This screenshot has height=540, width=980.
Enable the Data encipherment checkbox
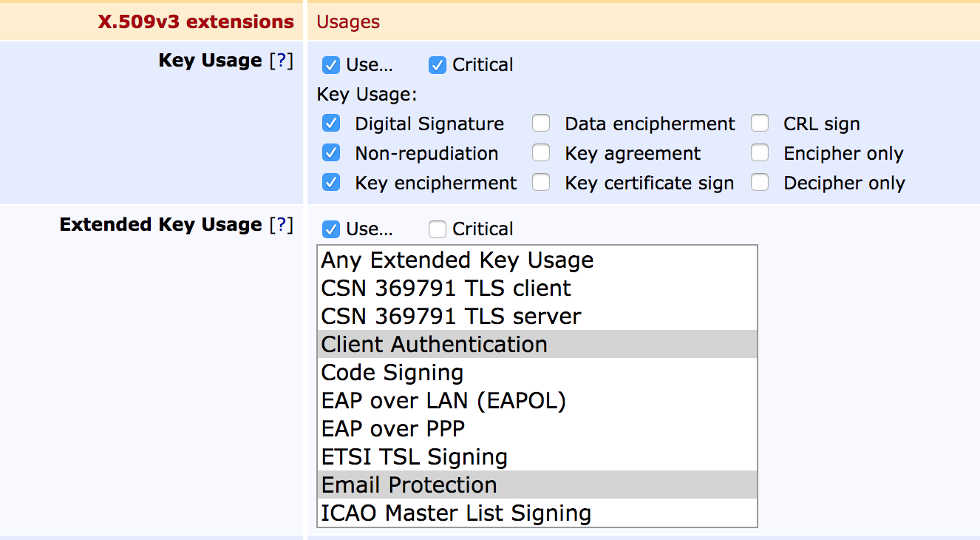[x=542, y=124]
